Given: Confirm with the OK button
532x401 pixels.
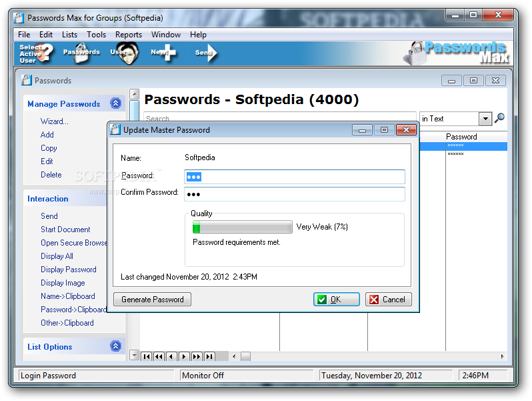Looking at the screenshot, I should point(336,299).
